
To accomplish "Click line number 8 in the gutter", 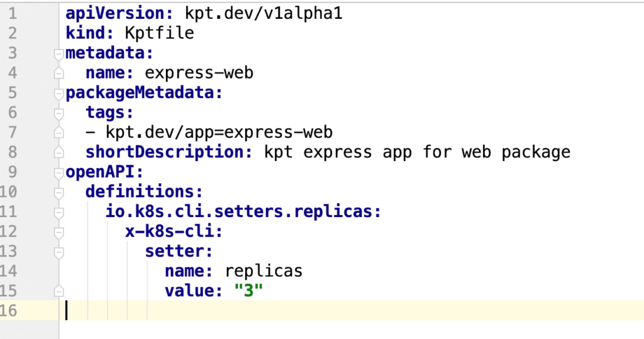I will [13, 152].
